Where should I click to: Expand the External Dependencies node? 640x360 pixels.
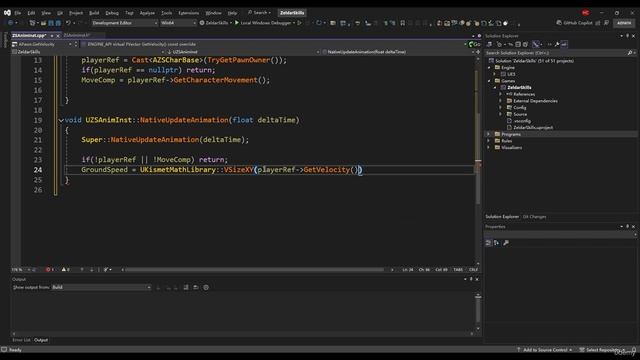tap(501, 101)
